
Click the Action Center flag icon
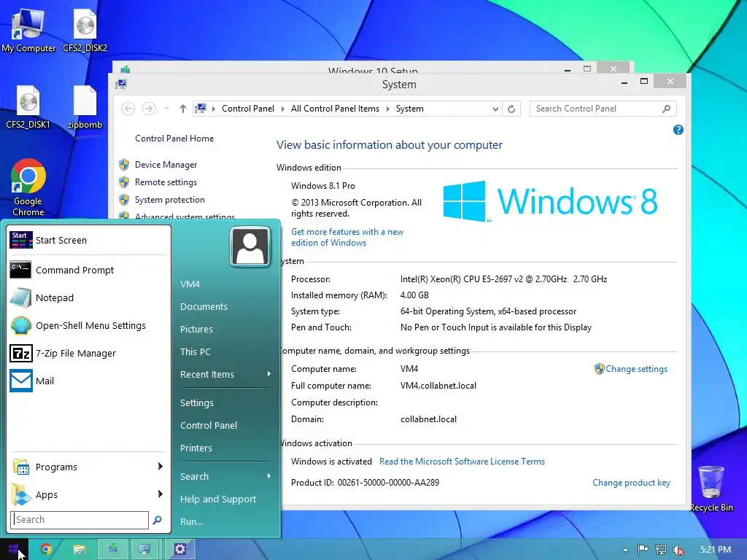coord(643,550)
